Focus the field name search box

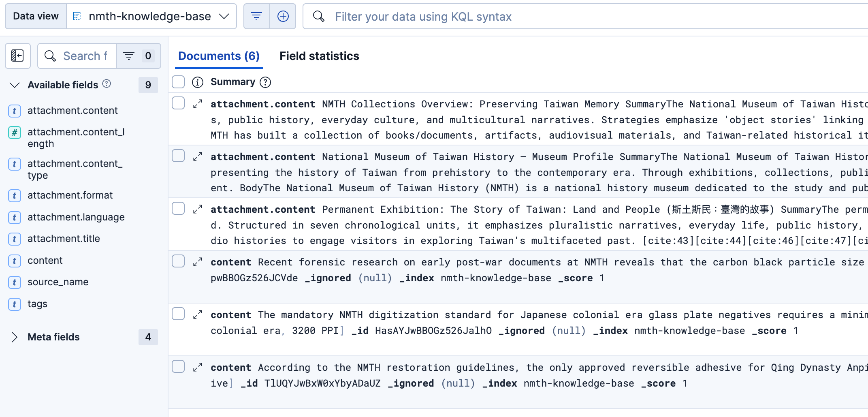pos(77,56)
